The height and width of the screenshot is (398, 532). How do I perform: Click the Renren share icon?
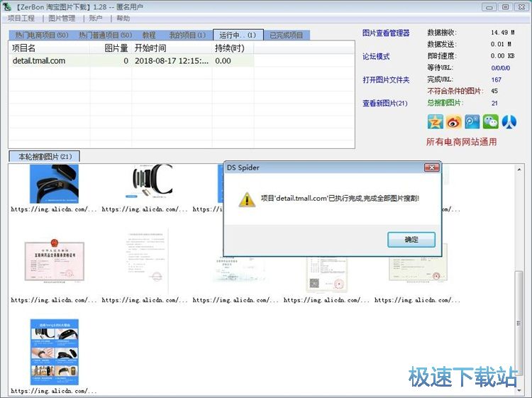[509, 122]
